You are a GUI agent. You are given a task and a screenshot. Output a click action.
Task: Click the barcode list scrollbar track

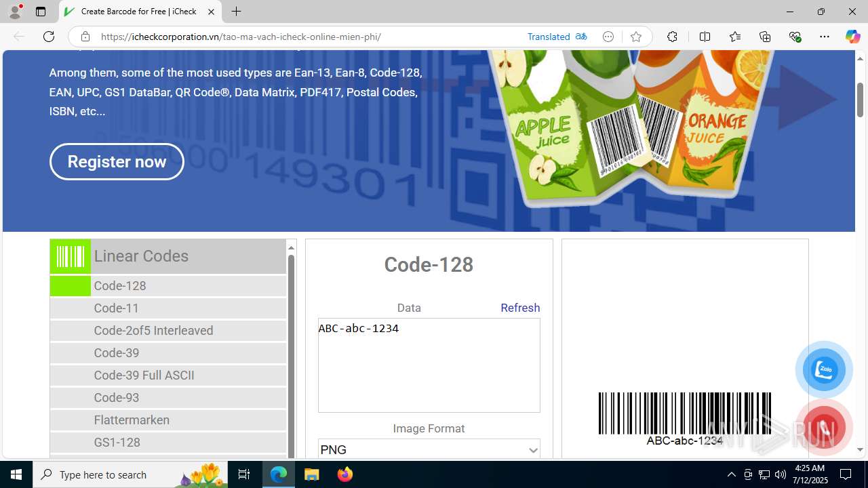click(x=292, y=356)
